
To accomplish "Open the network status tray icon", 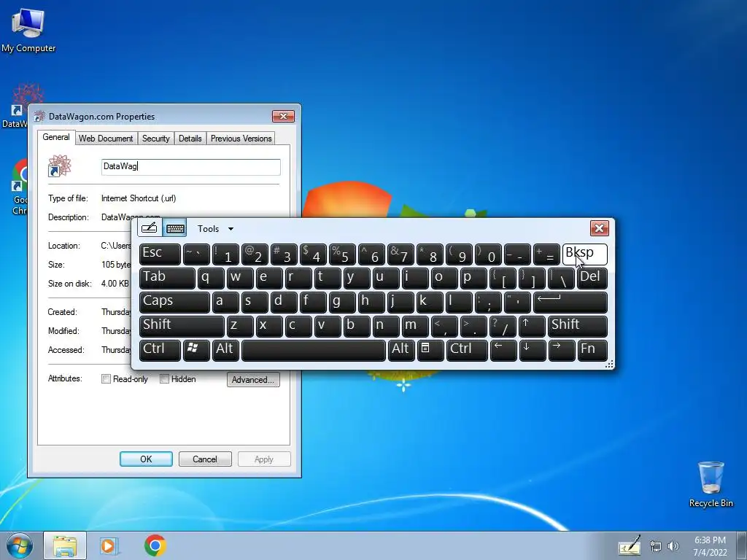I will (656, 547).
